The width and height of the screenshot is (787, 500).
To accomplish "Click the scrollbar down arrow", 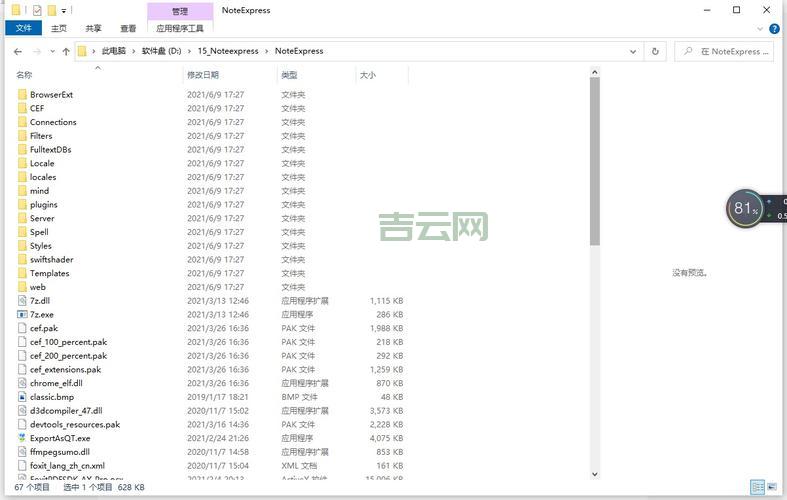I will [595, 474].
